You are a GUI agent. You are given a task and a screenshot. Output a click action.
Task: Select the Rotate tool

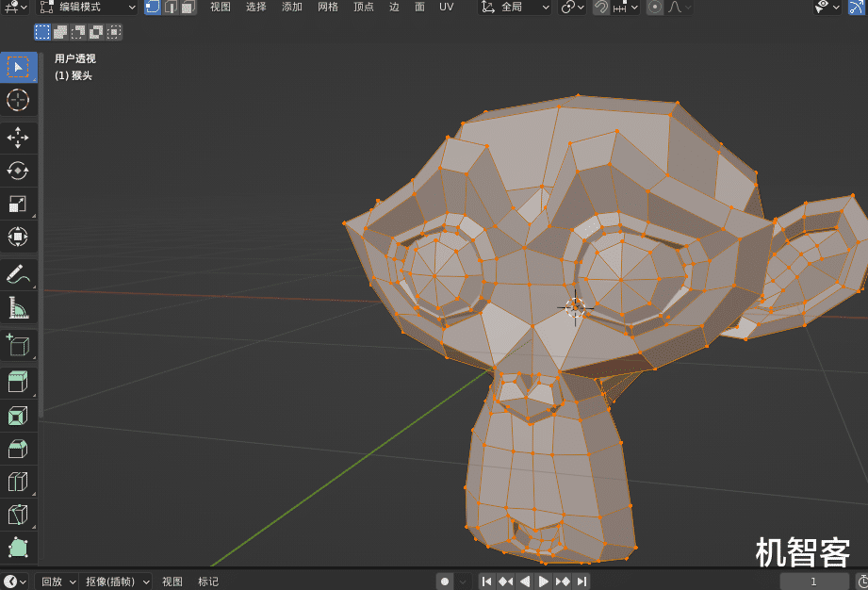point(18,171)
